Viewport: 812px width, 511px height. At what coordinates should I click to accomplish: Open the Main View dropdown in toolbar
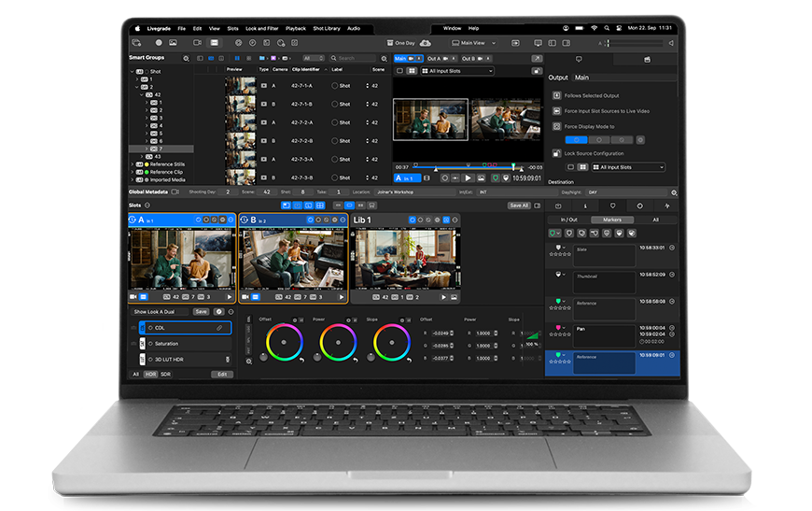pos(474,43)
